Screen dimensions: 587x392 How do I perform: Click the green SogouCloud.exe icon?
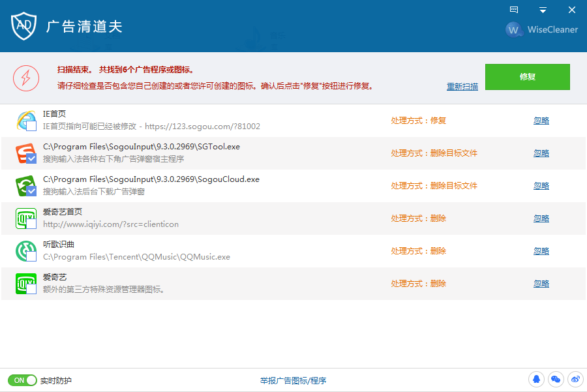(26, 186)
